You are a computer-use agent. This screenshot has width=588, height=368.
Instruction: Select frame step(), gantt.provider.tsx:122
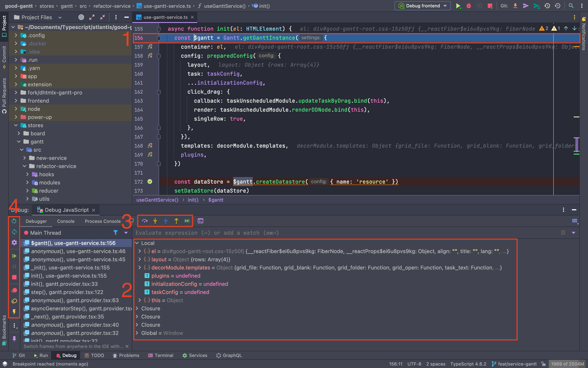click(x=67, y=292)
